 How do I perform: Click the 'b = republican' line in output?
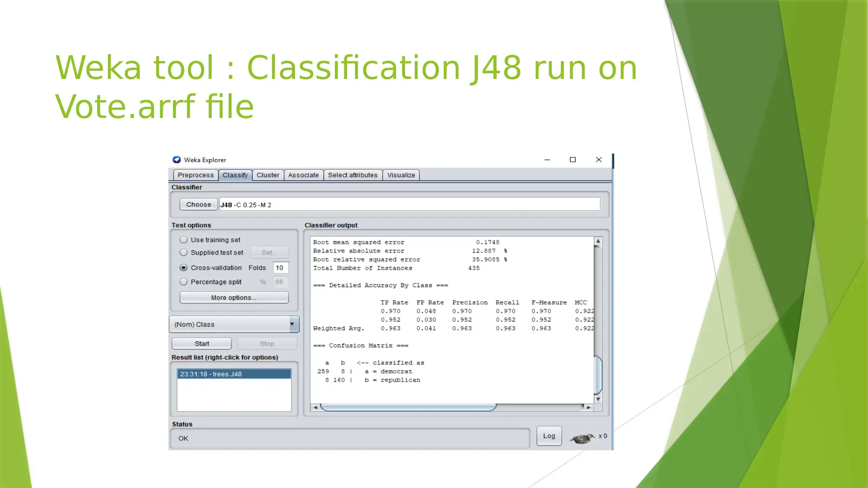click(x=392, y=380)
